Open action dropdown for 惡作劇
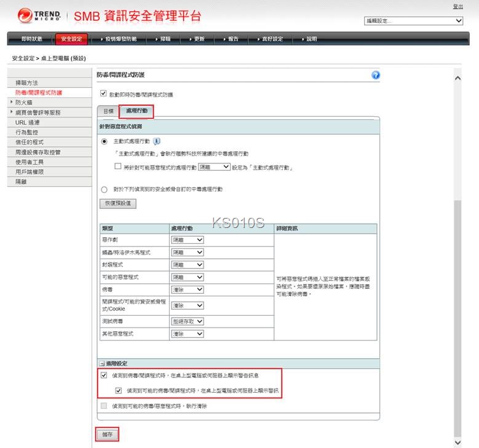Image resolution: width=479 pixels, height=448 pixels. (x=188, y=240)
